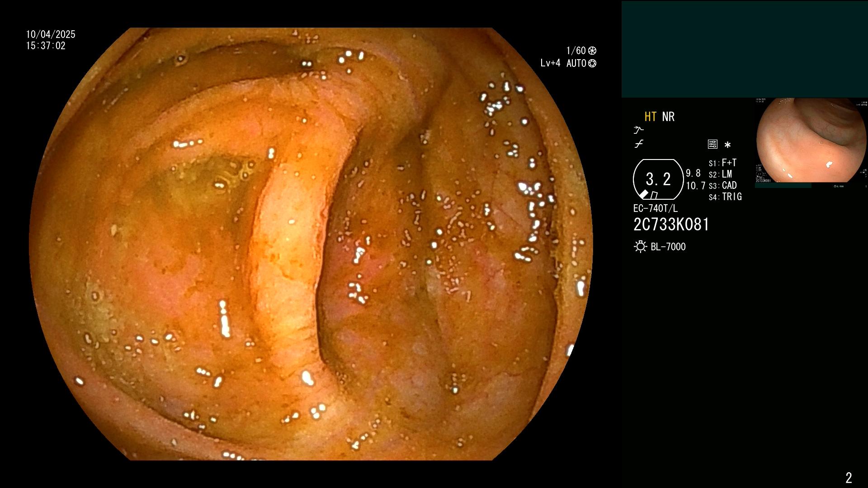868x488 pixels.
Task: Select the S1: F+T switch assignment
Action: tap(722, 163)
